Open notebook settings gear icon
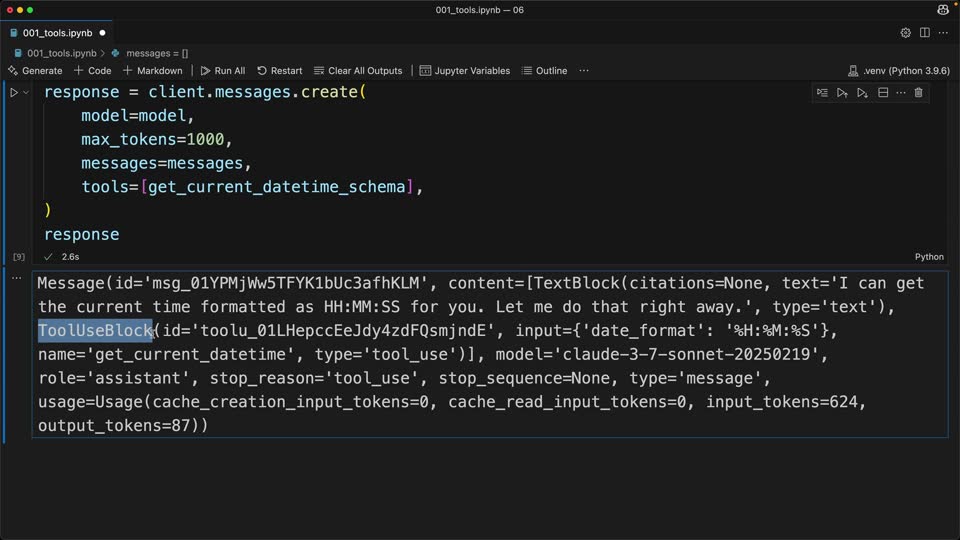This screenshot has height=540, width=960. pos(906,33)
